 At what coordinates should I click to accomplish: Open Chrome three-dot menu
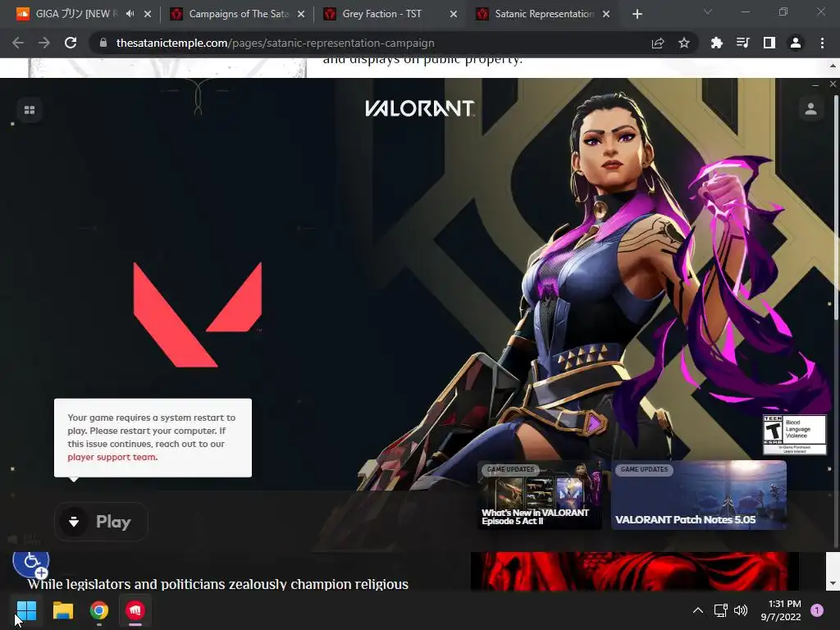(822, 43)
